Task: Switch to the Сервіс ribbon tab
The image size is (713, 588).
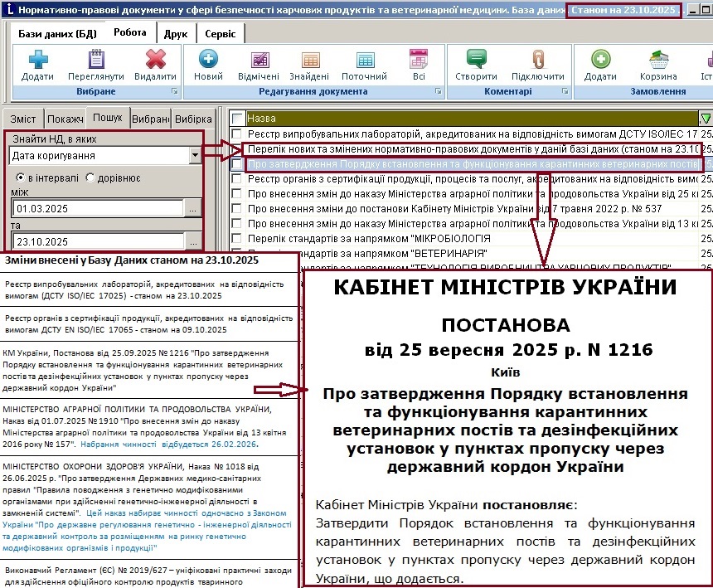Action: click(220, 33)
